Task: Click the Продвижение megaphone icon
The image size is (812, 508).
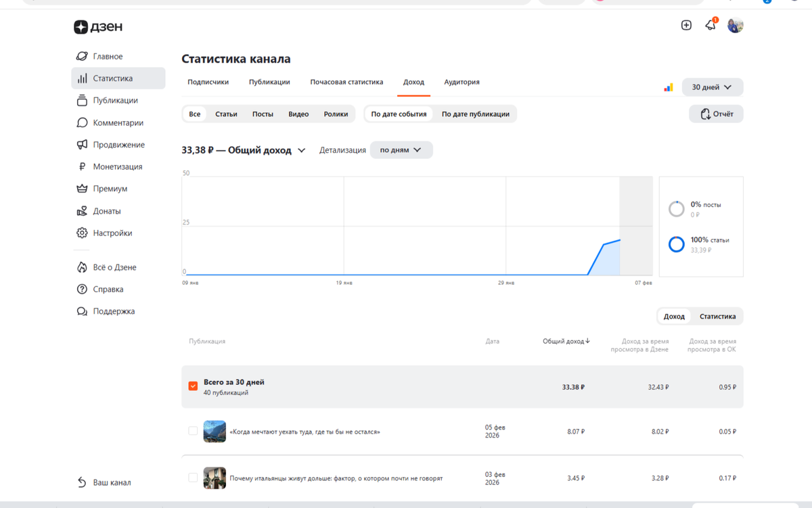Action: tap(82, 145)
